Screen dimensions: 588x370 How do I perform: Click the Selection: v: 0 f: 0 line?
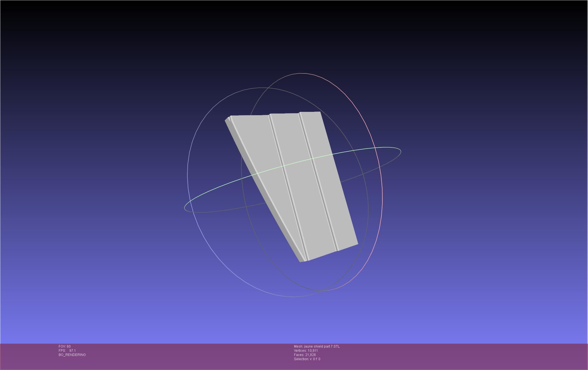point(307,359)
